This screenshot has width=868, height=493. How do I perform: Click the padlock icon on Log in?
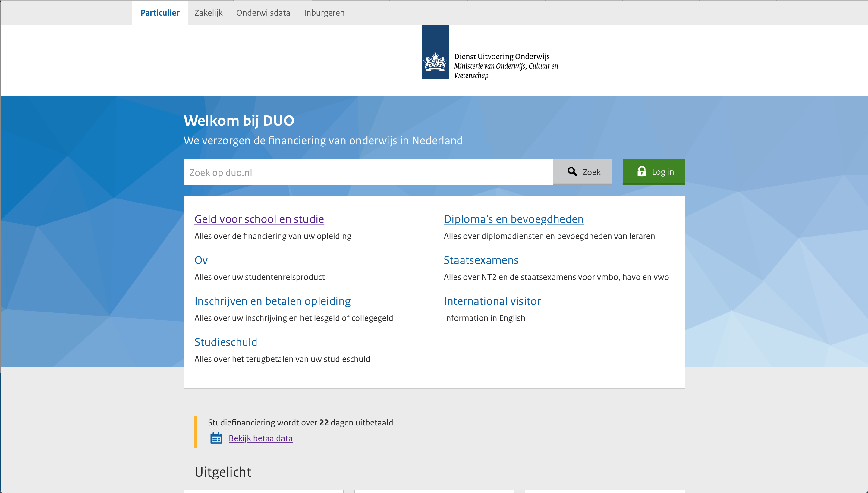pyautogui.click(x=641, y=171)
